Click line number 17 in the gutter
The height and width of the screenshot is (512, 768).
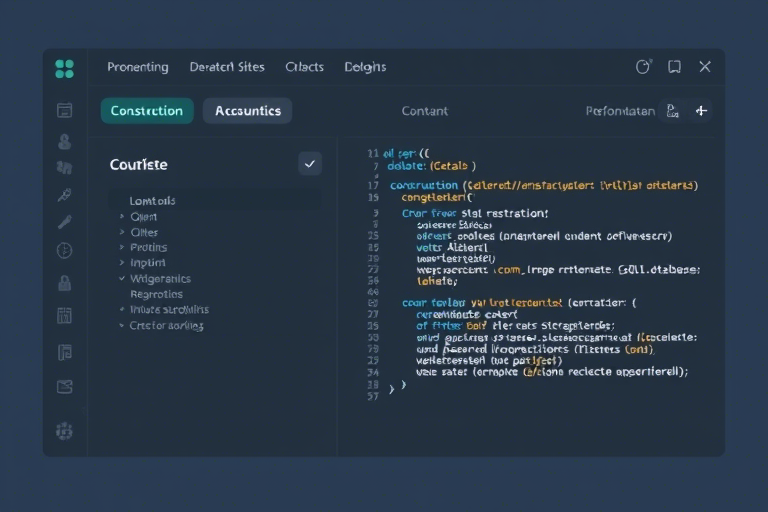pos(373,185)
